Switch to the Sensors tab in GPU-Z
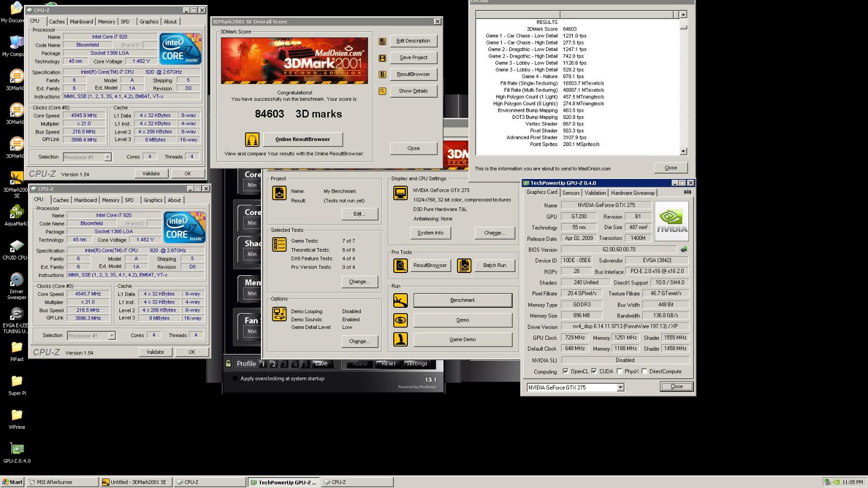Viewport: 868px width, 488px height. point(571,193)
